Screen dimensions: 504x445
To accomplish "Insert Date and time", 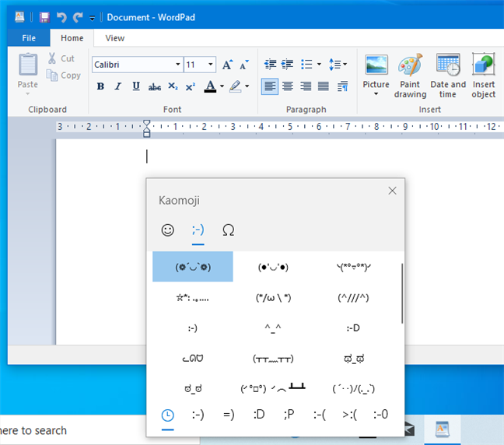I will coord(448,76).
